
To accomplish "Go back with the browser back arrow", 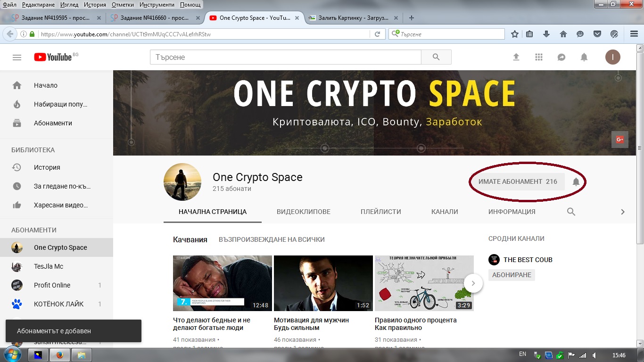I will tap(9, 34).
